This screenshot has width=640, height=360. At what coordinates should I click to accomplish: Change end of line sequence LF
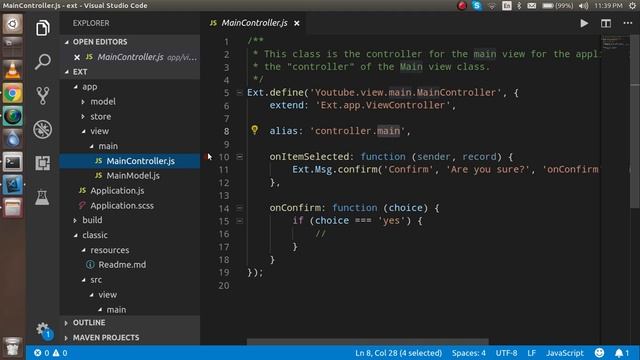(531, 353)
